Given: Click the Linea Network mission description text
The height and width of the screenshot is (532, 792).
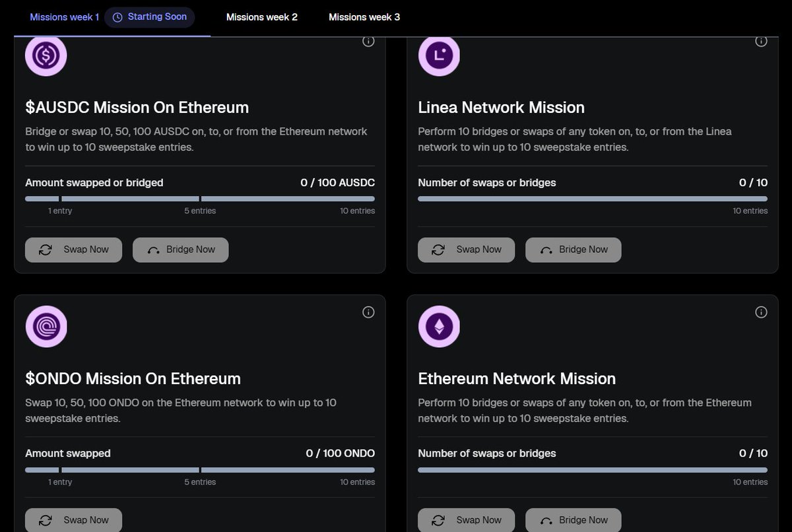Looking at the screenshot, I should [575, 139].
